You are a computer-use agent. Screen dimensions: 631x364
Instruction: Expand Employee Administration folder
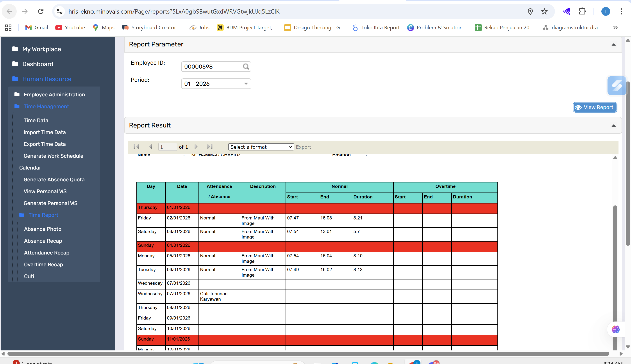click(x=54, y=94)
